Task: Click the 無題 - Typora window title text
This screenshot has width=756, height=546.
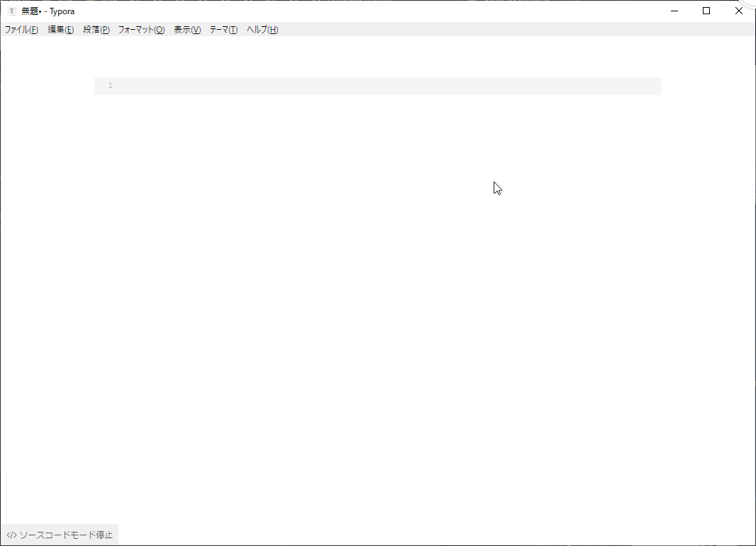Action: [48, 11]
